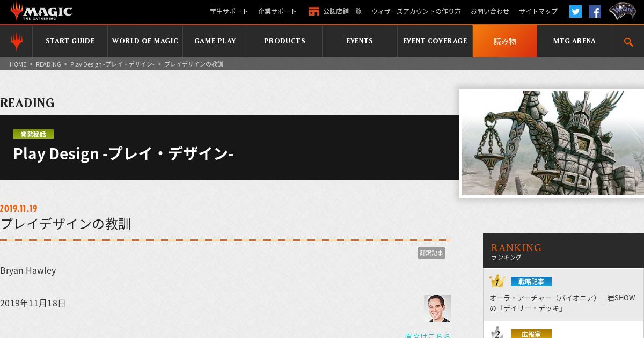Open the 原文はこちら link
The image size is (644, 338).
point(428,335)
